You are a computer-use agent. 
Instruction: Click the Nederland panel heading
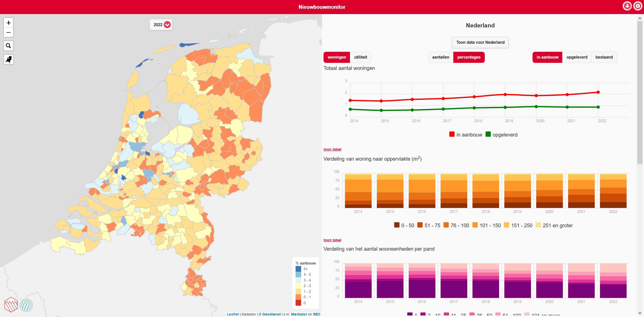[480, 25]
